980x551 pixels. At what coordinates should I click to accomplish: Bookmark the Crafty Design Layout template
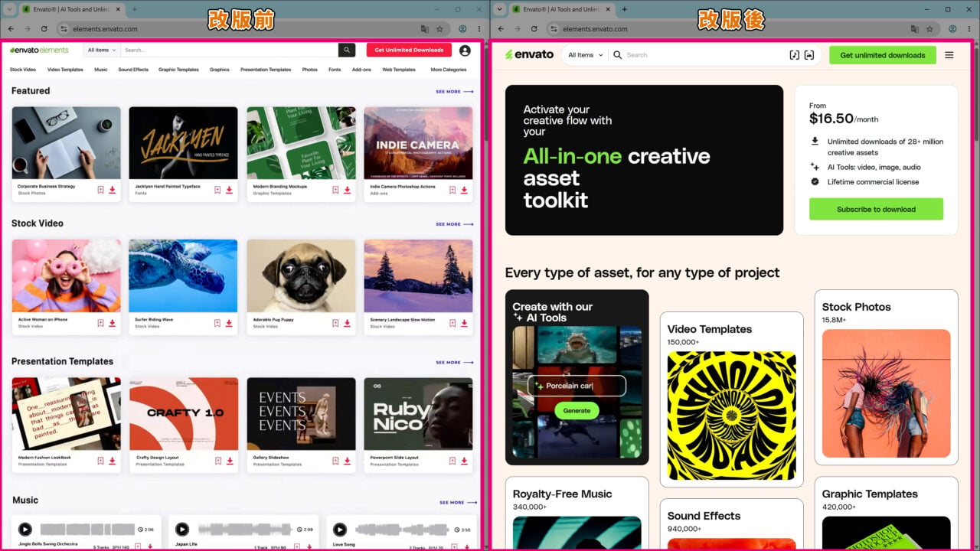217,461
